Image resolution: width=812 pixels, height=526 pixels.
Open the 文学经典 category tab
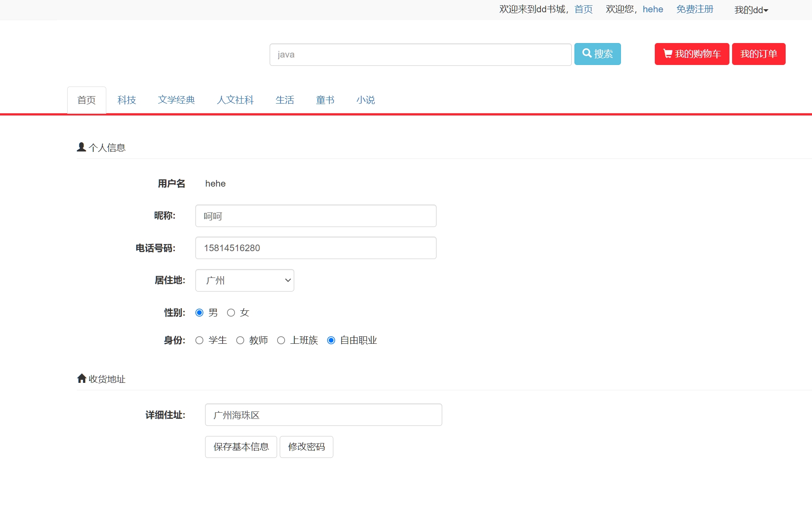pos(177,100)
